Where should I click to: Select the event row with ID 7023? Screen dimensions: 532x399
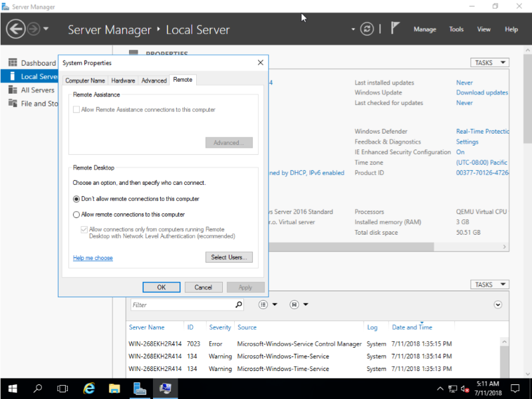[290, 344]
